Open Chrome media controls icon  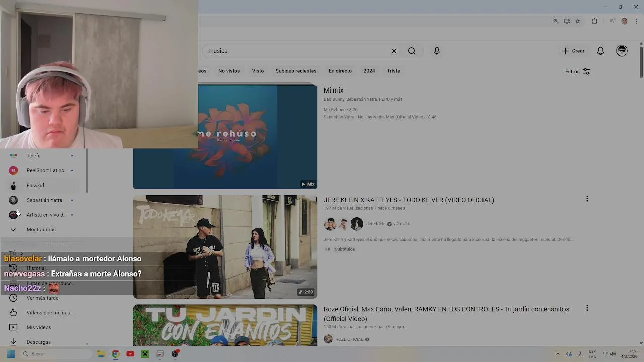click(612, 21)
